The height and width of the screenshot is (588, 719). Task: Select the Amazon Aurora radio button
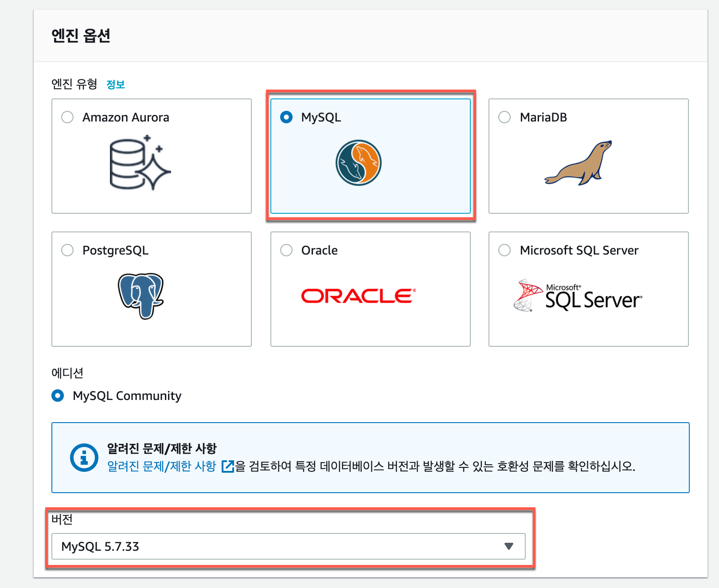coord(67,117)
